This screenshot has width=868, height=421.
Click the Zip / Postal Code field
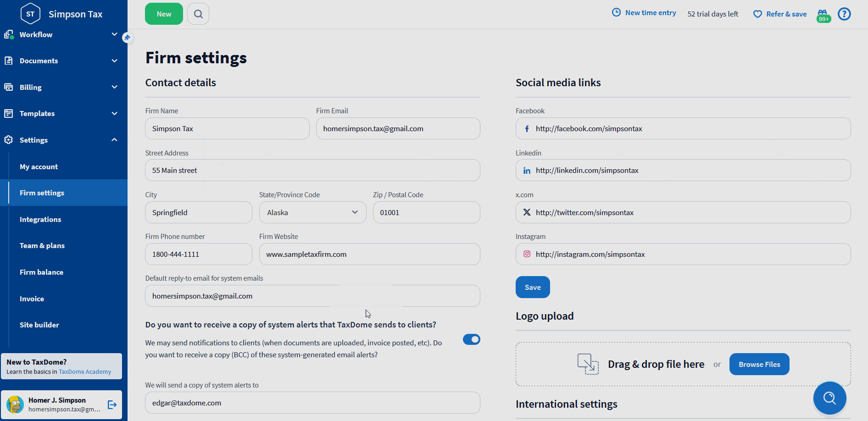426,212
